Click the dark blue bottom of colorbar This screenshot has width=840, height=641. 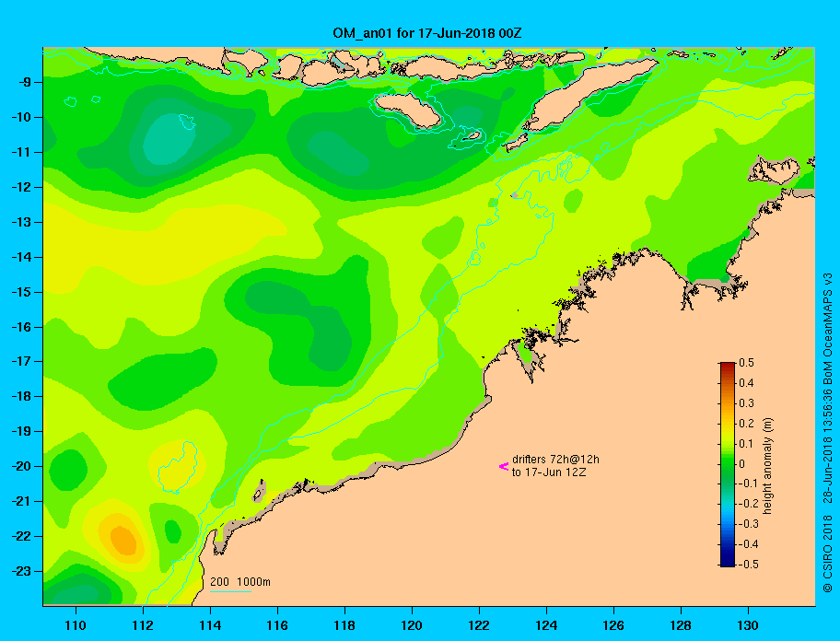728,563
